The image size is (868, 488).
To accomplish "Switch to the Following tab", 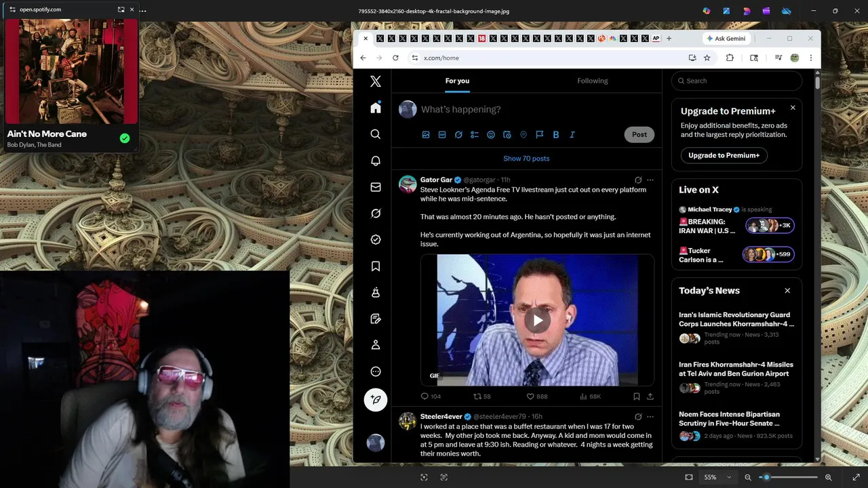I will point(593,81).
